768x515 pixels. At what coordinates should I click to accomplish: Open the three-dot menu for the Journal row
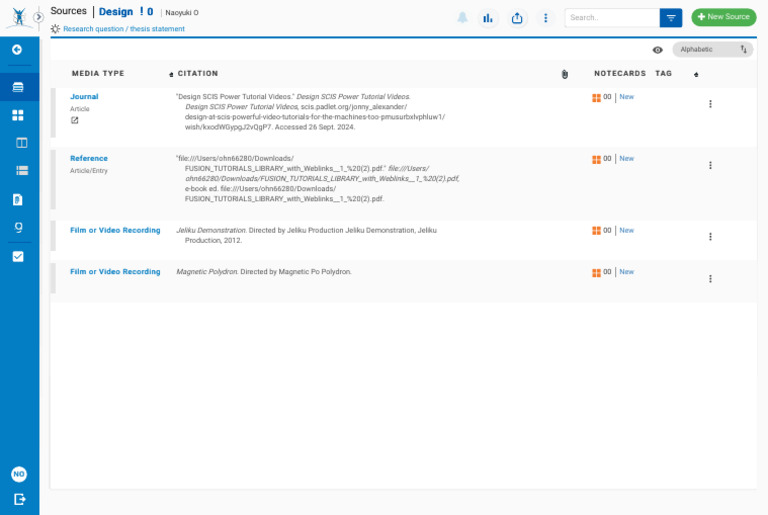(710, 104)
